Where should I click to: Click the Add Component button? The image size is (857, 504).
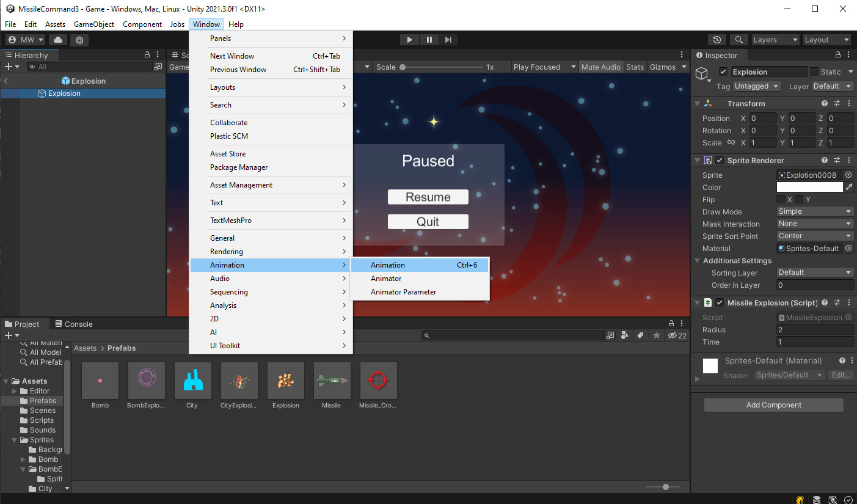(x=773, y=404)
